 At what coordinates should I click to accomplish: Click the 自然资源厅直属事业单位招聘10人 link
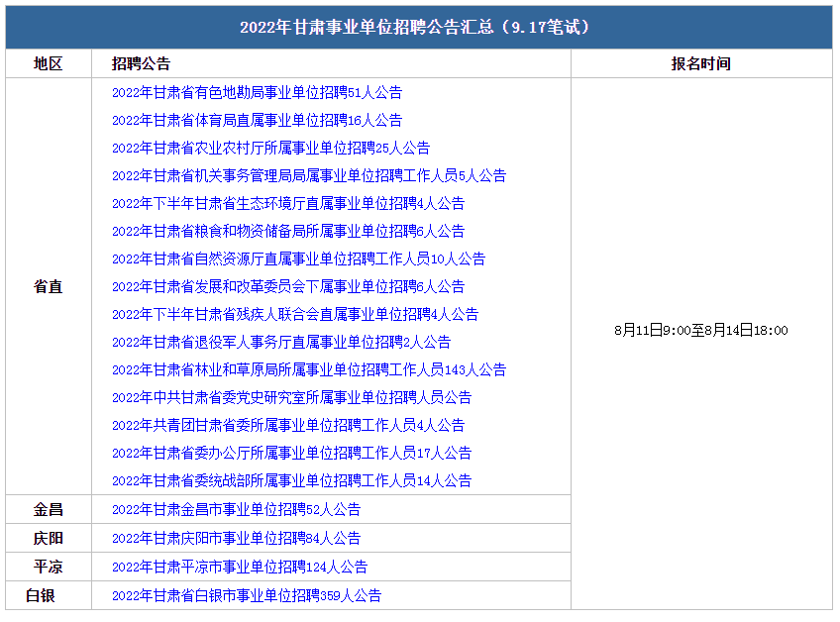(x=298, y=259)
